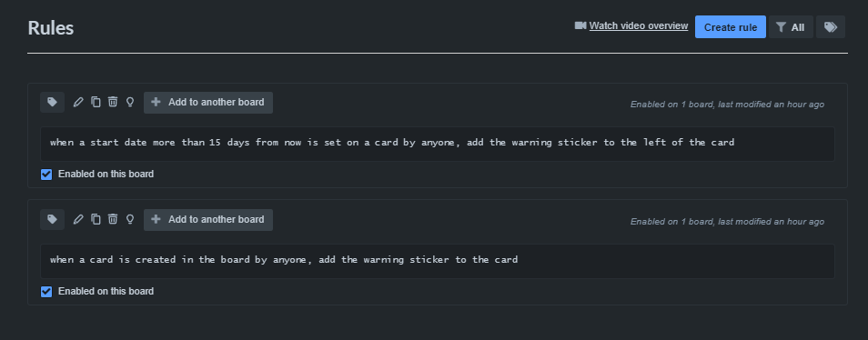The height and width of the screenshot is (340, 868).
Task: Delete the card created rule with trash icon
Action: click(113, 219)
